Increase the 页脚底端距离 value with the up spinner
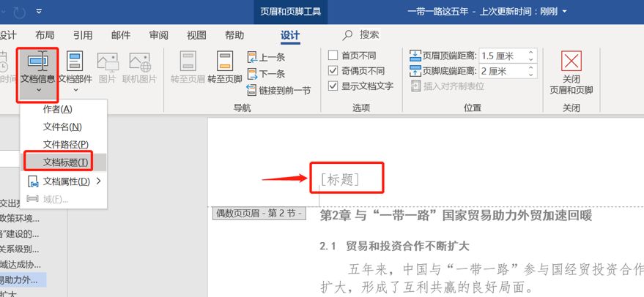 pos(530,68)
